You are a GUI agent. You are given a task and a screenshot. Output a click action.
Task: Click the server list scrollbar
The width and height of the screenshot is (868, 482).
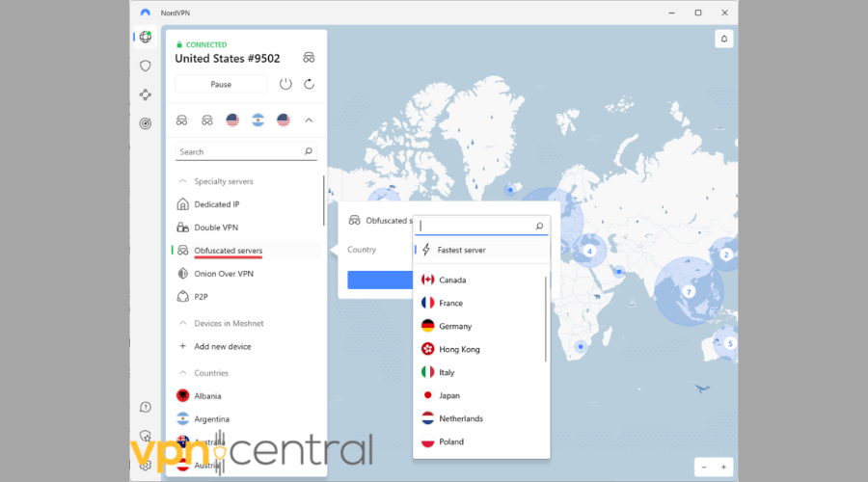coord(323,201)
